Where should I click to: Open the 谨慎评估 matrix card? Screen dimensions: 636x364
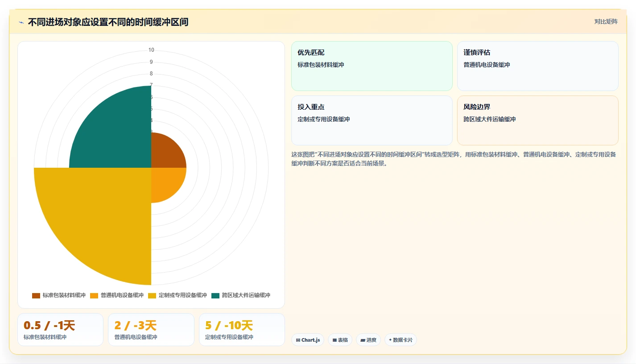(538, 66)
